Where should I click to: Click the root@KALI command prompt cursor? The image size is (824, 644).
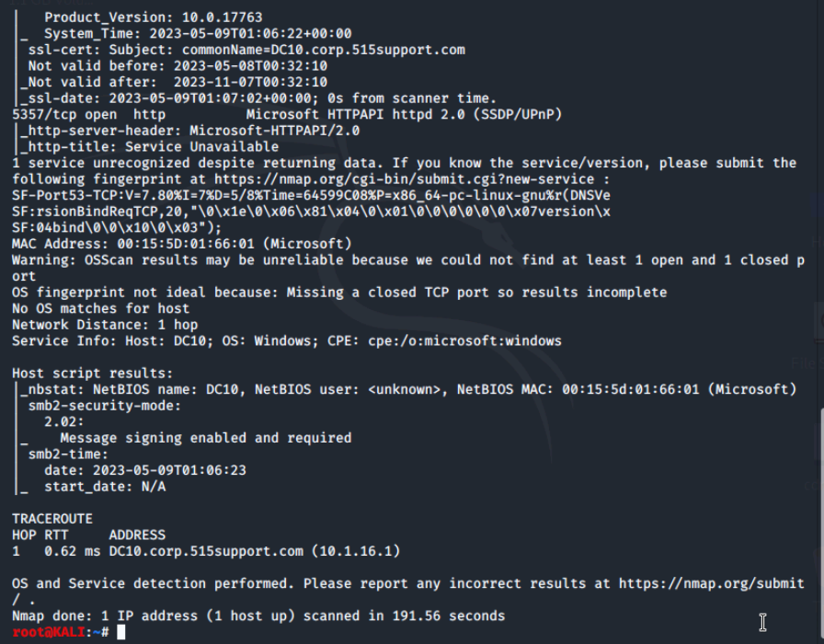pos(120,632)
